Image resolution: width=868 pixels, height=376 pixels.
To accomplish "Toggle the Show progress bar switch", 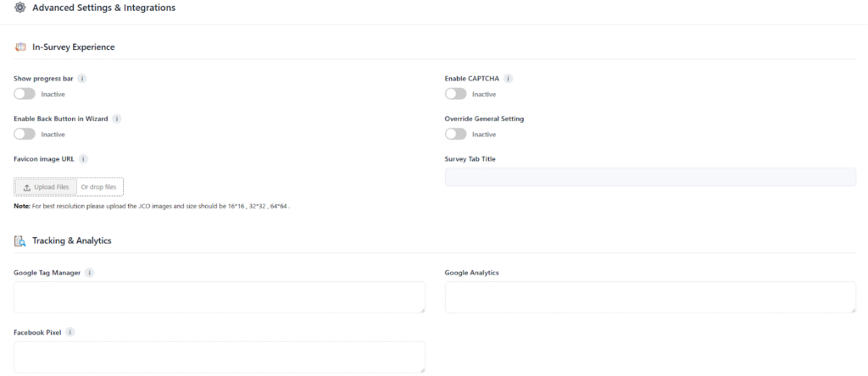I will coord(25,94).
